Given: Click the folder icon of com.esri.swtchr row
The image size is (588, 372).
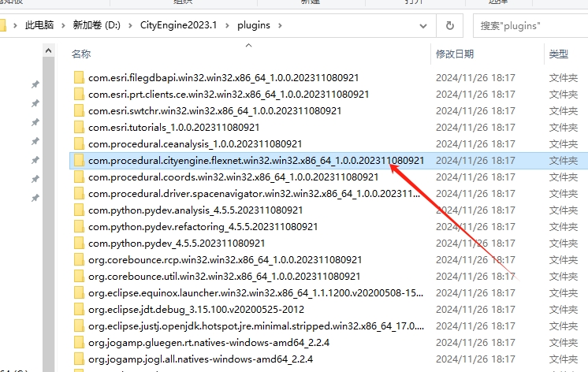Looking at the screenshot, I should [79, 110].
